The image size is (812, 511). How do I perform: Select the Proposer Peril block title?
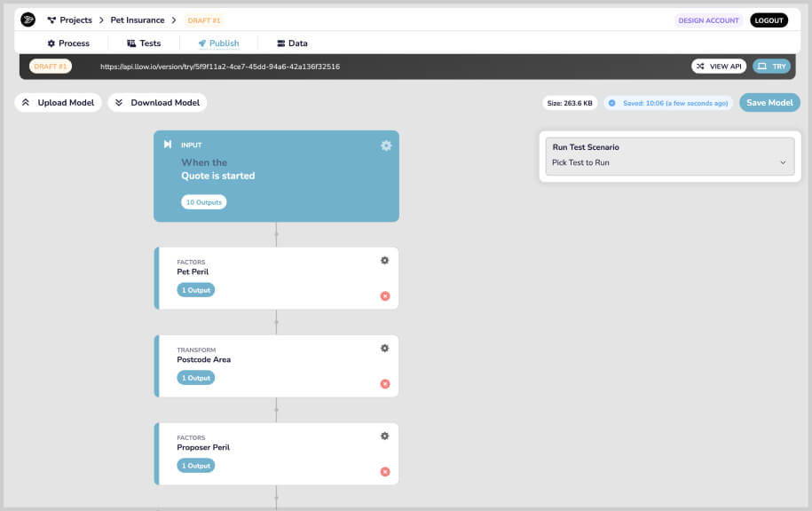[203, 447]
